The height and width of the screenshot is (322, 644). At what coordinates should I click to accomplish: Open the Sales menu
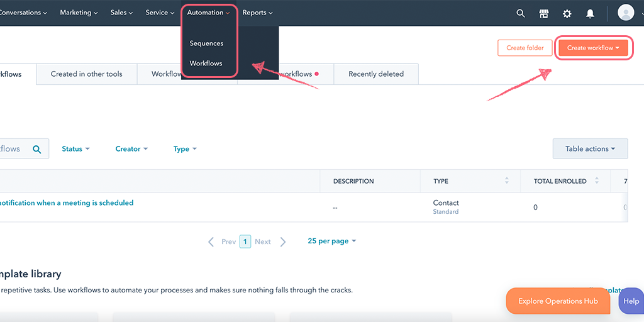[121, 13]
